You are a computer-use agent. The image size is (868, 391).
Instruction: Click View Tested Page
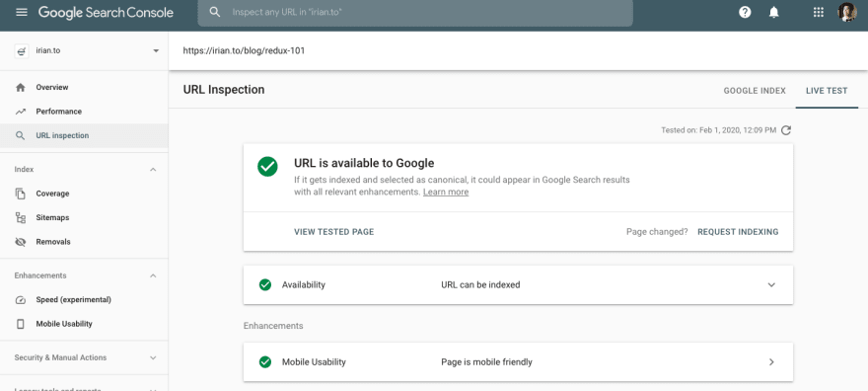[333, 232]
